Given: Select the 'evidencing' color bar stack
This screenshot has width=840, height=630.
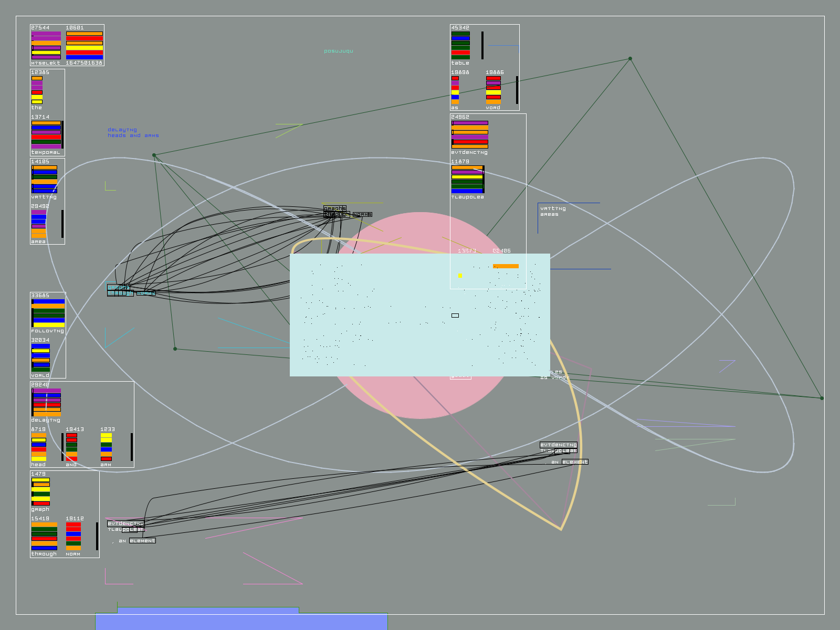Looking at the screenshot, I should coord(469,134).
